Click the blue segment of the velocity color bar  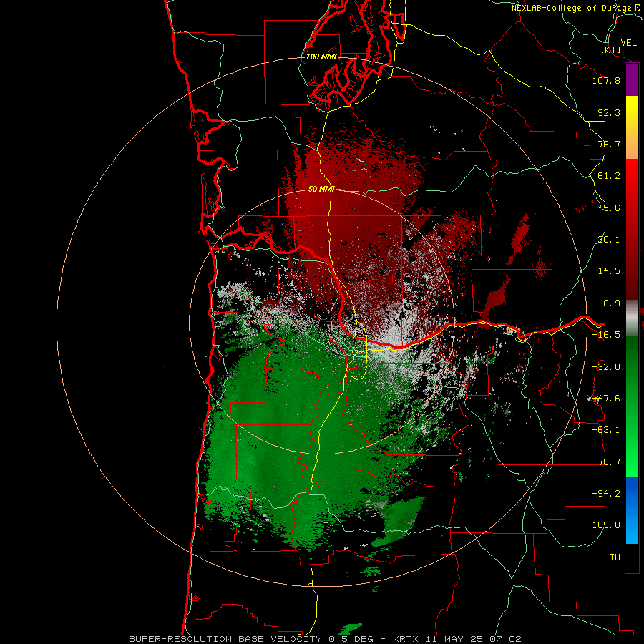pyautogui.click(x=632, y=510)
